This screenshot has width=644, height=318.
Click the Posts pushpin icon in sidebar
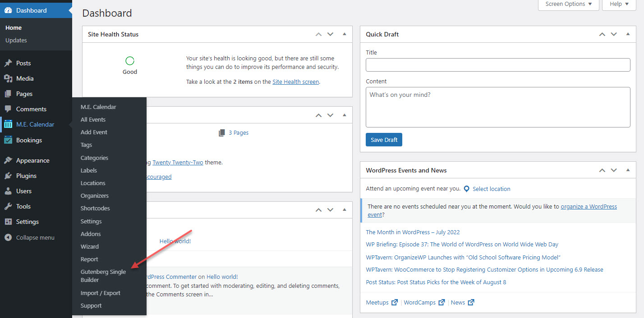pos(8,63)
